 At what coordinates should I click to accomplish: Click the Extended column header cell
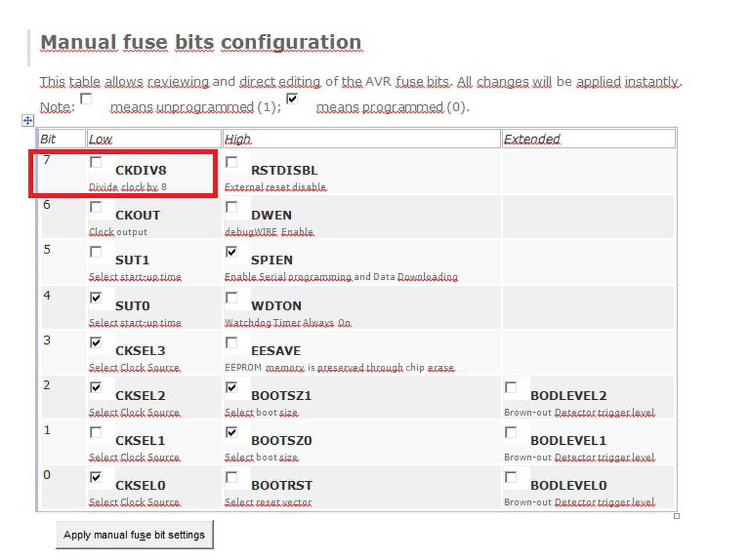tap(588, 139)
